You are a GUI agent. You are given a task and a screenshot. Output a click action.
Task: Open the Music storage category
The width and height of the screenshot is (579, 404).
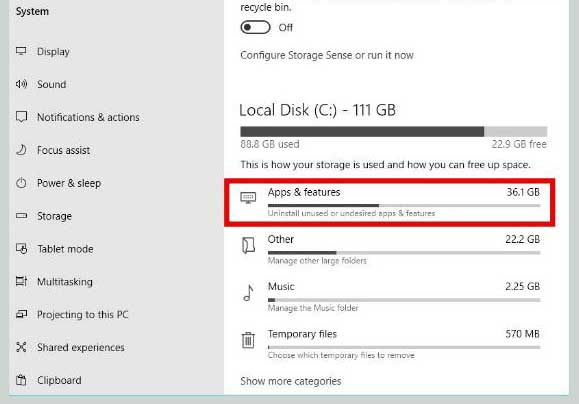point(391,297)
